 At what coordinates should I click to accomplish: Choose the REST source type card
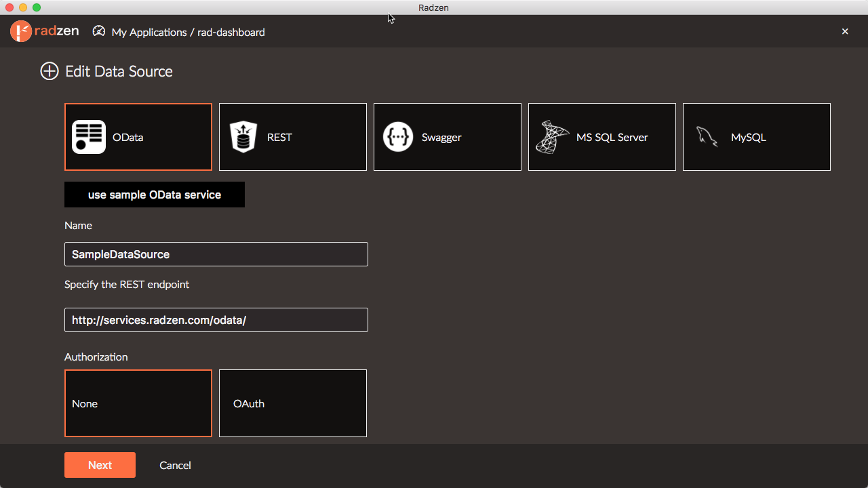coord(293,137)
